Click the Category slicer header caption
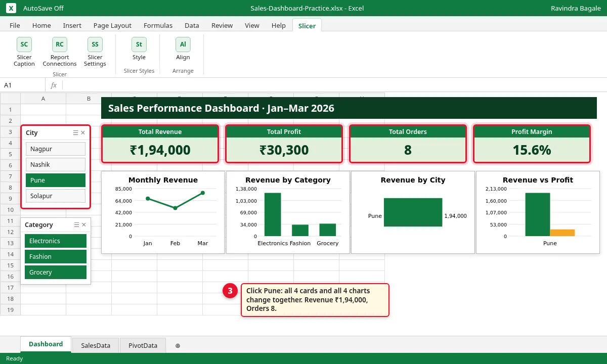607x364 pixels. coord(39,224)
